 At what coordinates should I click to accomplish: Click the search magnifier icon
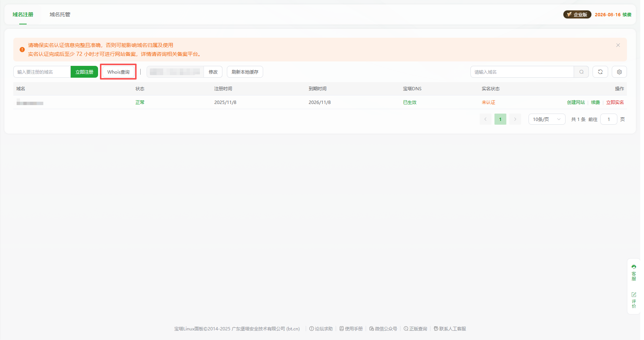click(x=581, y=72)
